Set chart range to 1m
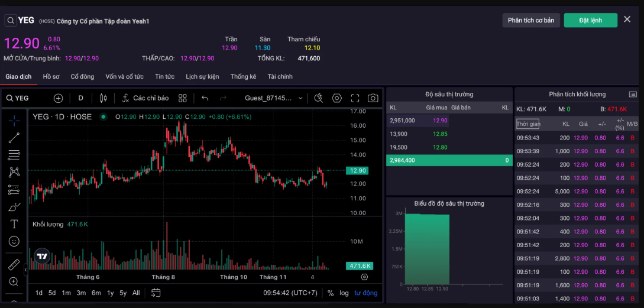 coord(66,293)
